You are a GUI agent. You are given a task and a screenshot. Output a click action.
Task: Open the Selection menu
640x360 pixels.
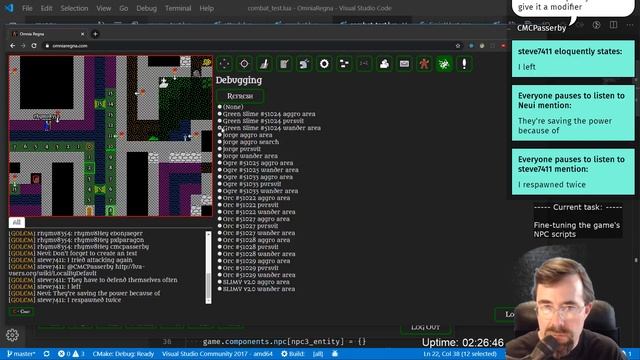coord(74,8)
